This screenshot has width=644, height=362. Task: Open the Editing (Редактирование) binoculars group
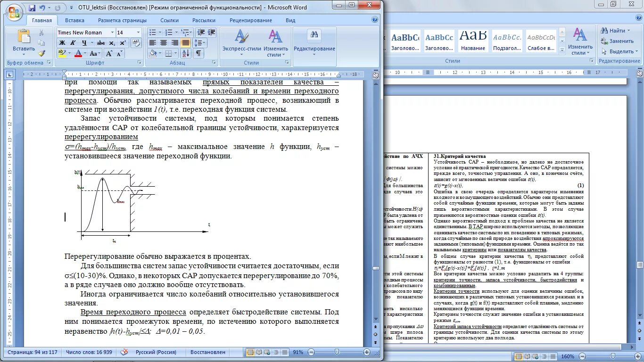tap(314, 41)
